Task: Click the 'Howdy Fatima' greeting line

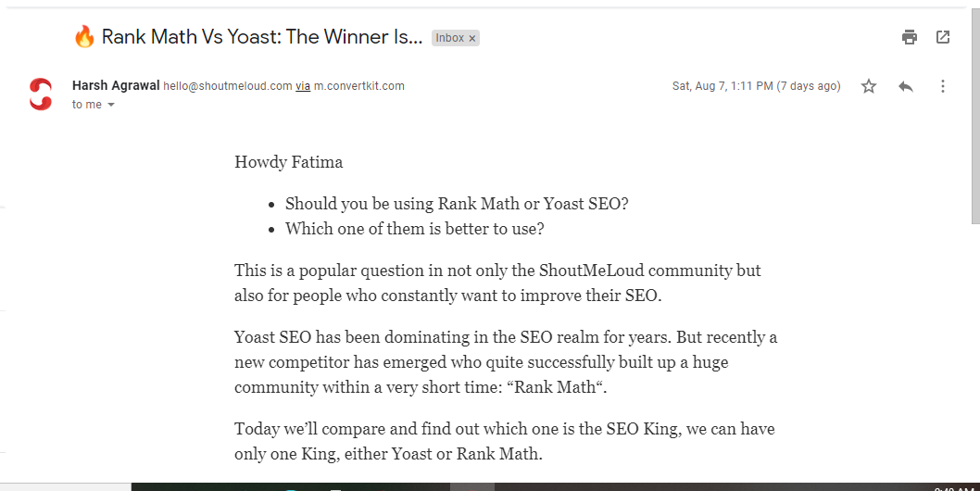Action: (x=289, y=162)
